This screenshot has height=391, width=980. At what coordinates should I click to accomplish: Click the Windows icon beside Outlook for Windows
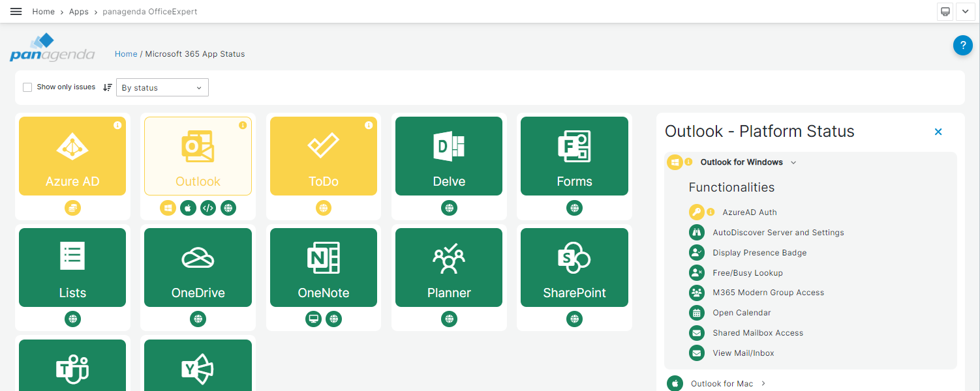pos(675,162)
